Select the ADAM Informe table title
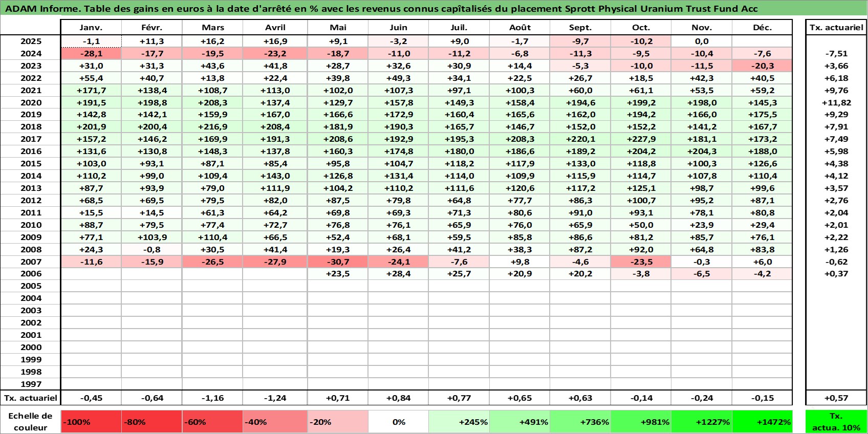The image size is (868, 434). point(381,9)
